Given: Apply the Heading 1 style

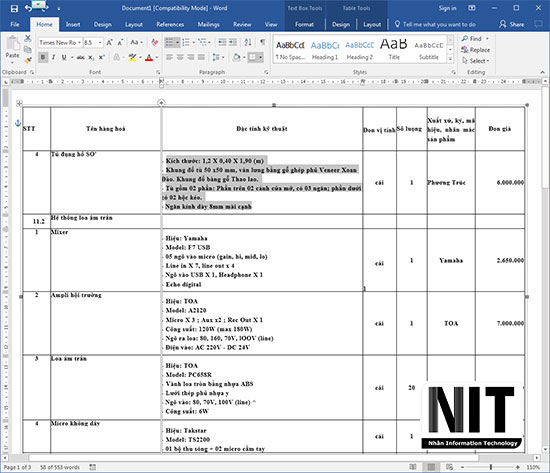Looking at the screenshot, I should 325,50.
